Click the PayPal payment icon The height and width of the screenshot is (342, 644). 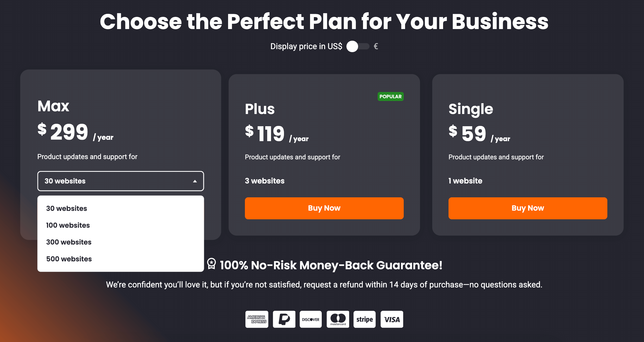click(x=284, y=319)
